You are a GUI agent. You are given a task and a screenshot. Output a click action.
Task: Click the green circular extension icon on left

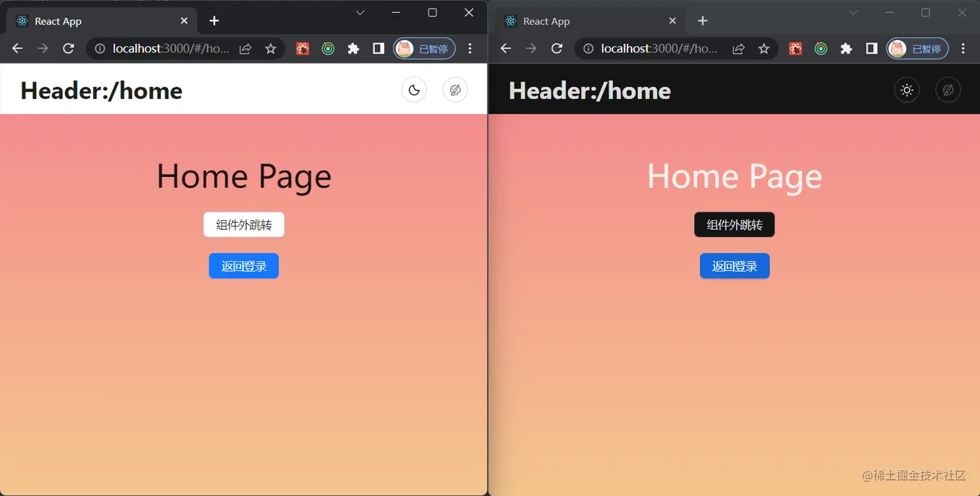pyautogui.click(x=329, y=49)
